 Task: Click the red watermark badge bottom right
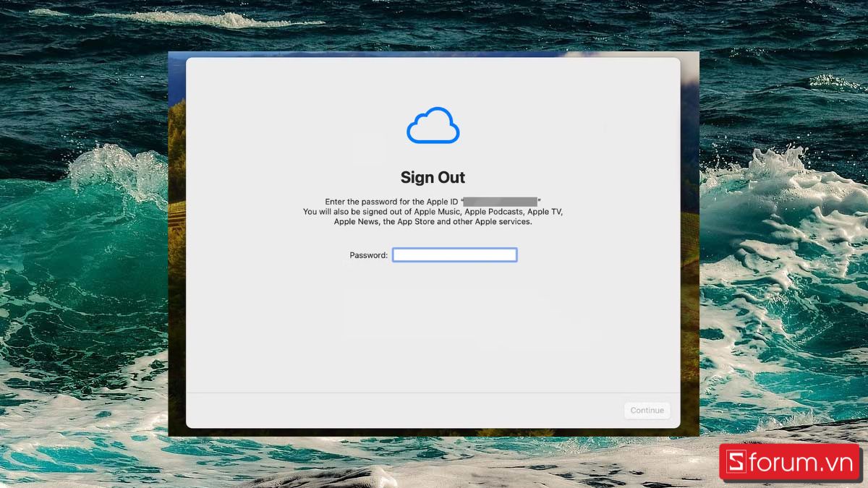click(790, 461)
